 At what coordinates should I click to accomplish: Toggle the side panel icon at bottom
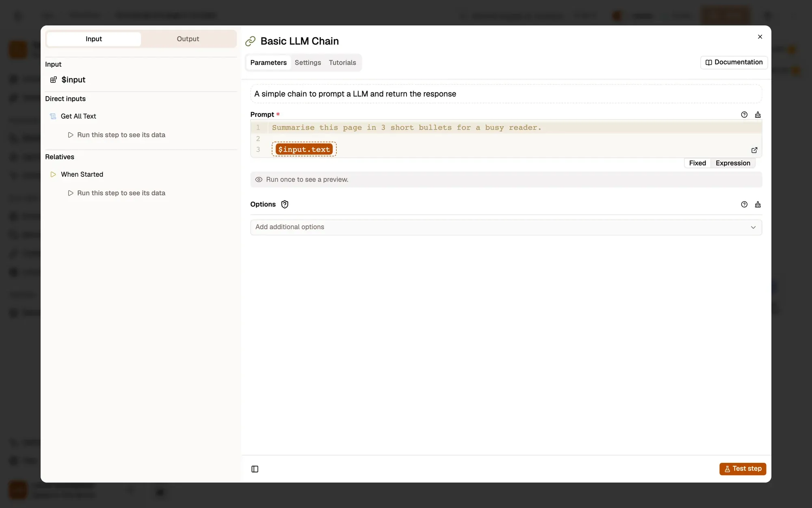coord(255,469)
